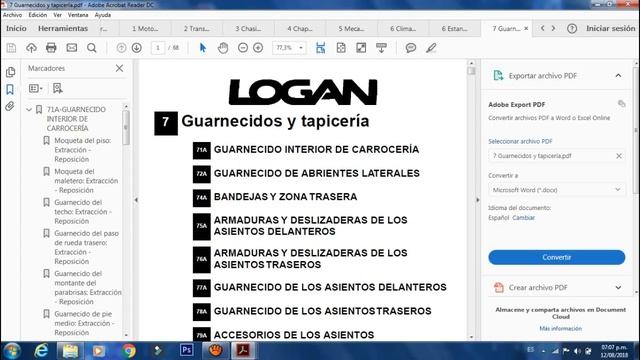
Task: Open Windows Start button
Action: 12,351
